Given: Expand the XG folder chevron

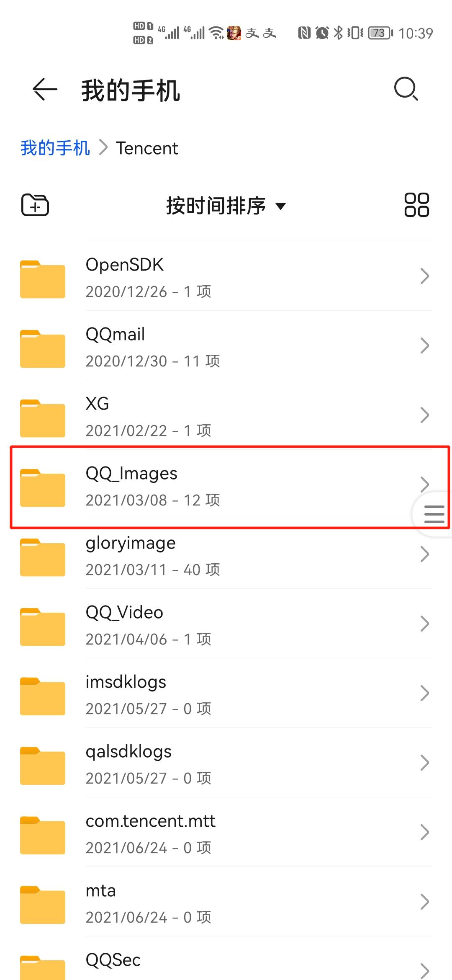Looking at the screenshot, I should 424,415.
